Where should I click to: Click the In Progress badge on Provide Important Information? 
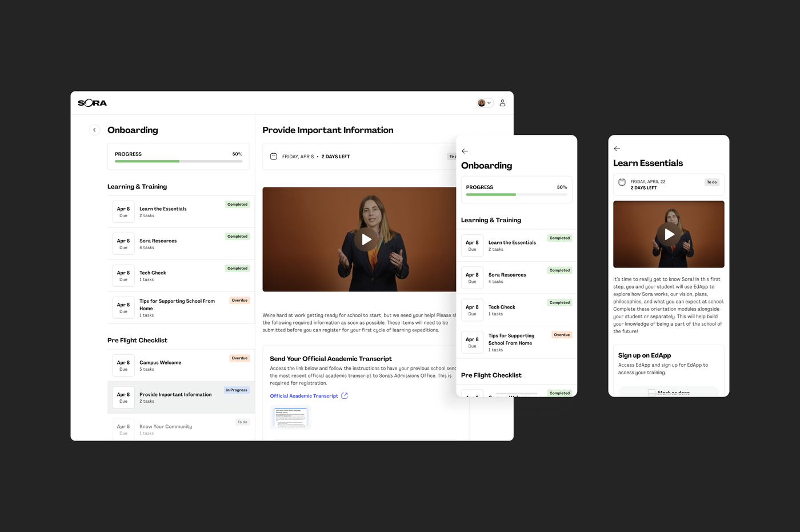[x=237, y=390]
